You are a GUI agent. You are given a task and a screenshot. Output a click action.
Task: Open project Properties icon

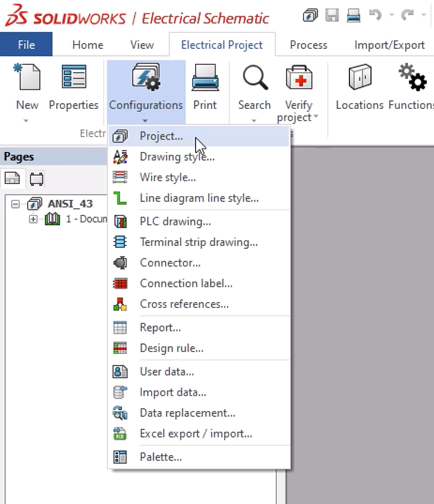73,76
